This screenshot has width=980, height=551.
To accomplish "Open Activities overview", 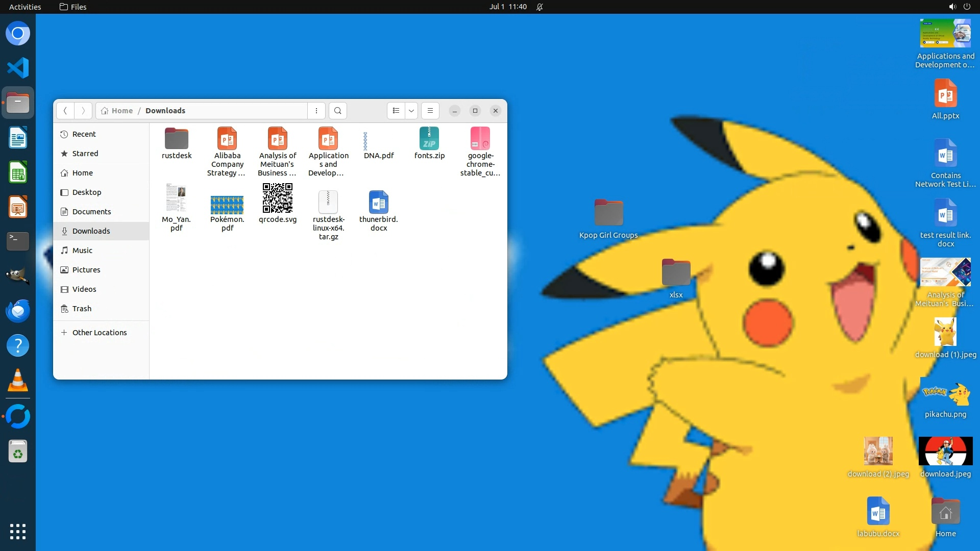I will (x=25, y=7).
